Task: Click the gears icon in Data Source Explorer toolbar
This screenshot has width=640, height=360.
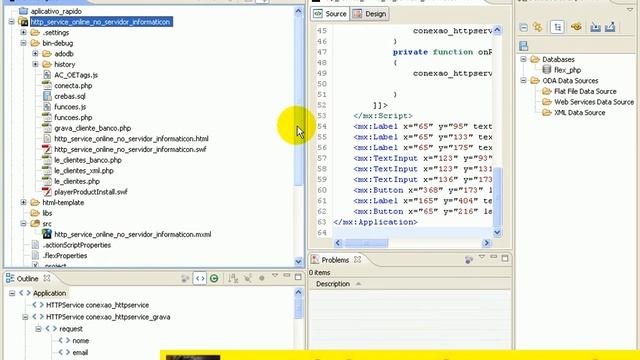Action: pos(538,27)
